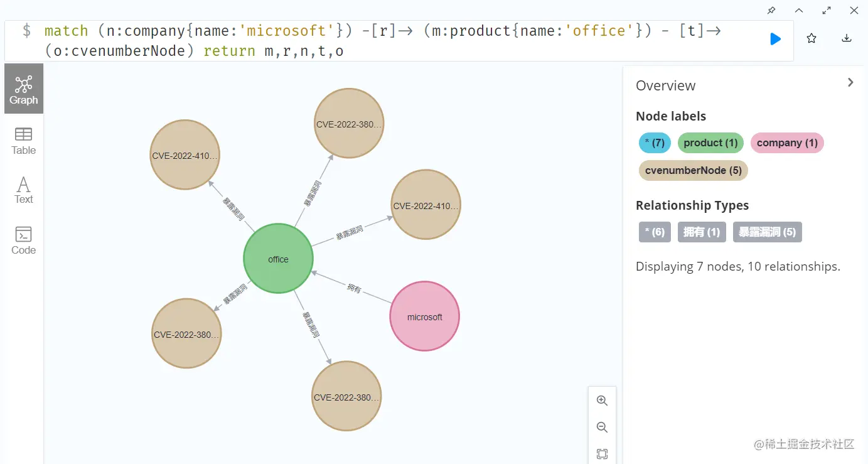Collapse the result frame with chevron up

pos(799,11)
